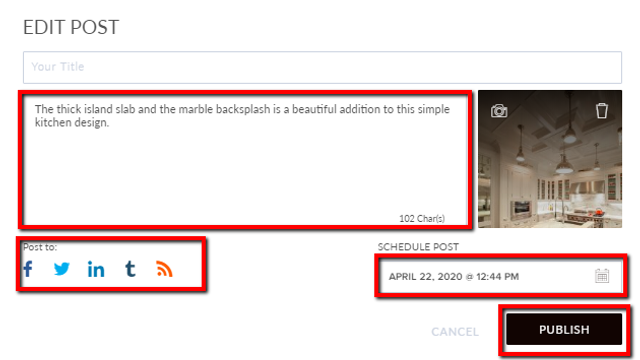The image size is (640, 360).
Task: Open the calendar picker icon
Action: pos(602,276)
